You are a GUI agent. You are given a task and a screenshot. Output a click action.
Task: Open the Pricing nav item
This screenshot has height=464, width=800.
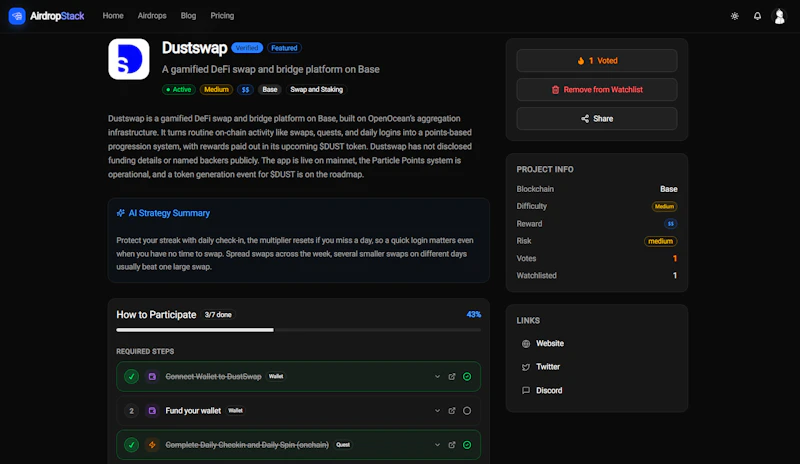point(222,16)
